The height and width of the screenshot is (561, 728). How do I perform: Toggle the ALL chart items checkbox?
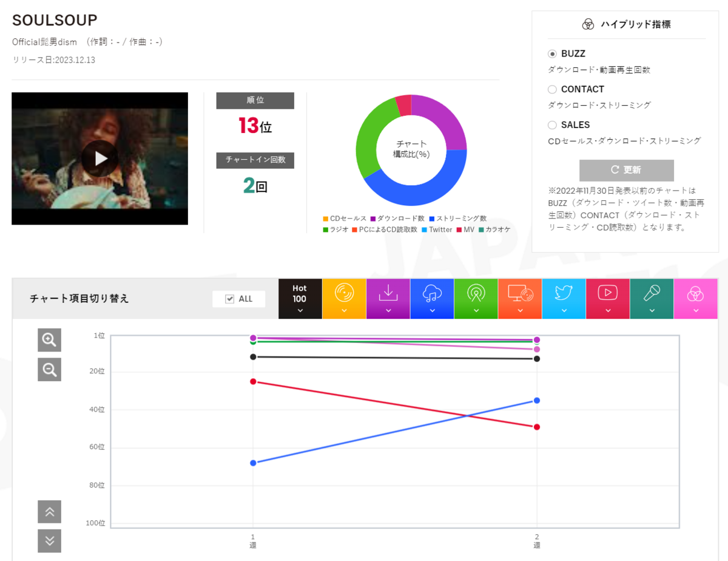pos(229,299)
